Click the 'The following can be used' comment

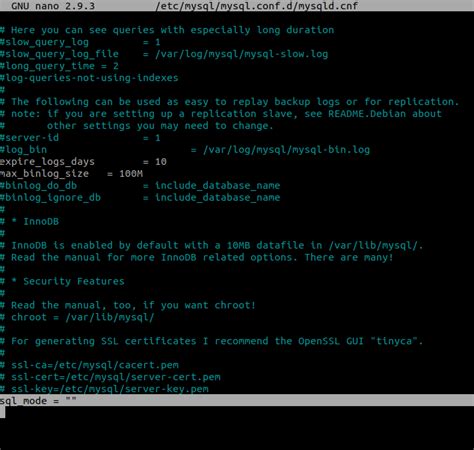[229, 102]
